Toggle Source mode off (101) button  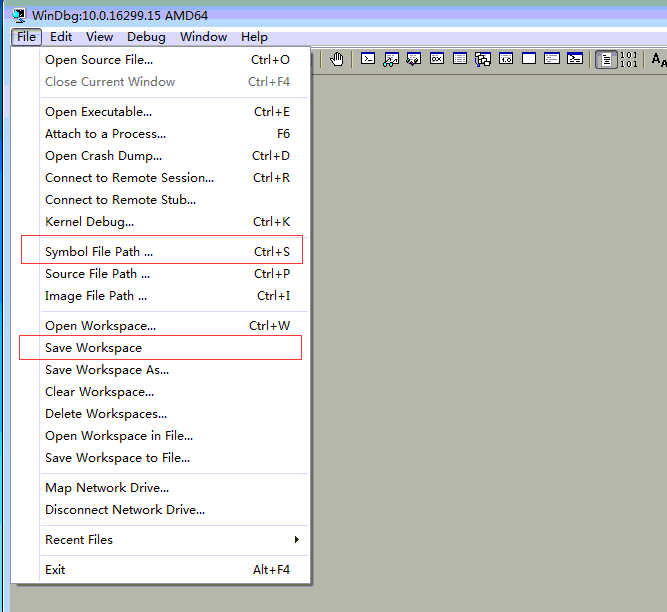coord(629,59)
